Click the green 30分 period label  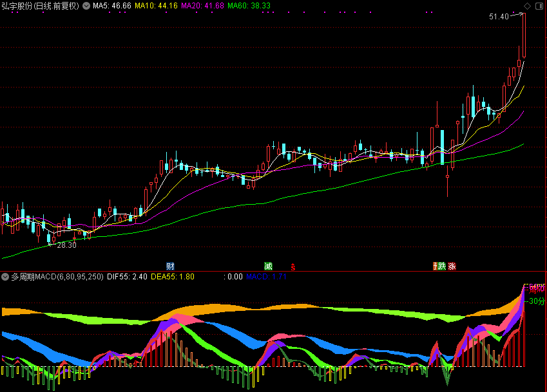coord(537,301)
